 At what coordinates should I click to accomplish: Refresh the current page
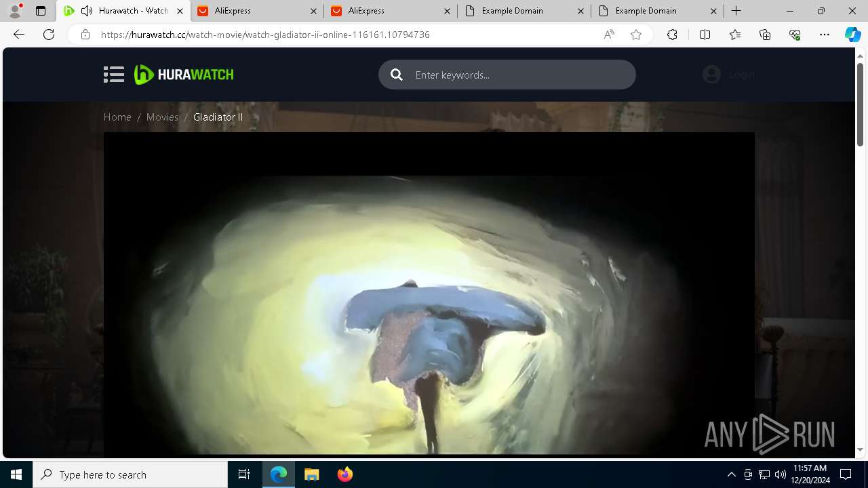49,35
